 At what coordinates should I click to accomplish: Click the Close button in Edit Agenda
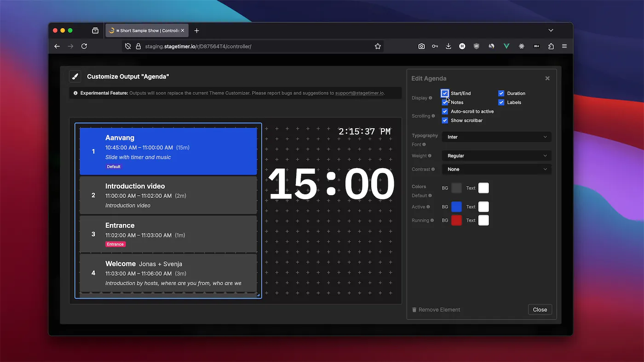pyautogui.click(x=540, y=309)
